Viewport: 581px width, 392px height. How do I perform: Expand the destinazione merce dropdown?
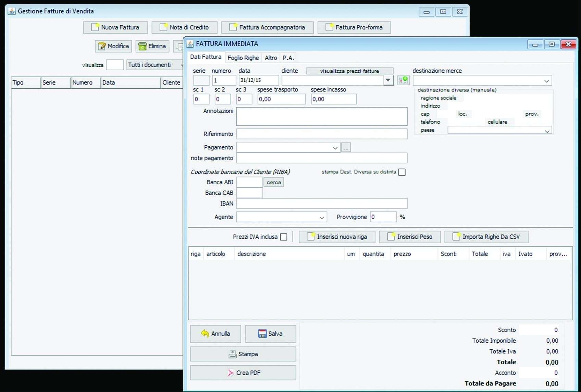[546, 81]
